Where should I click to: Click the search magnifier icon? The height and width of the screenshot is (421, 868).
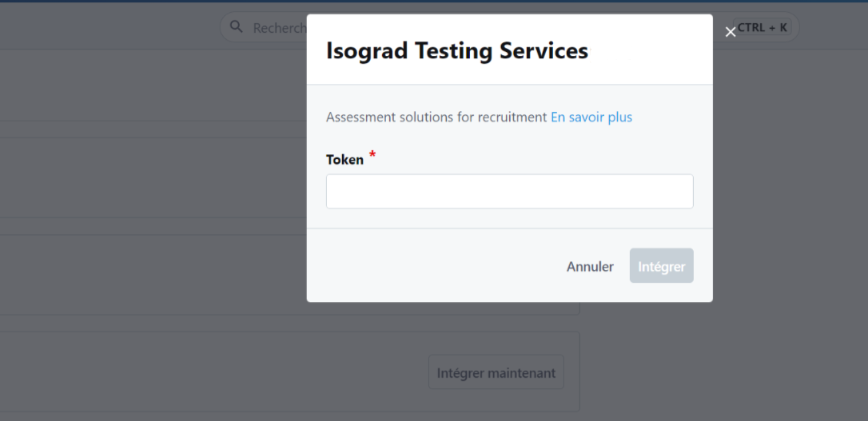pos(237,27)
